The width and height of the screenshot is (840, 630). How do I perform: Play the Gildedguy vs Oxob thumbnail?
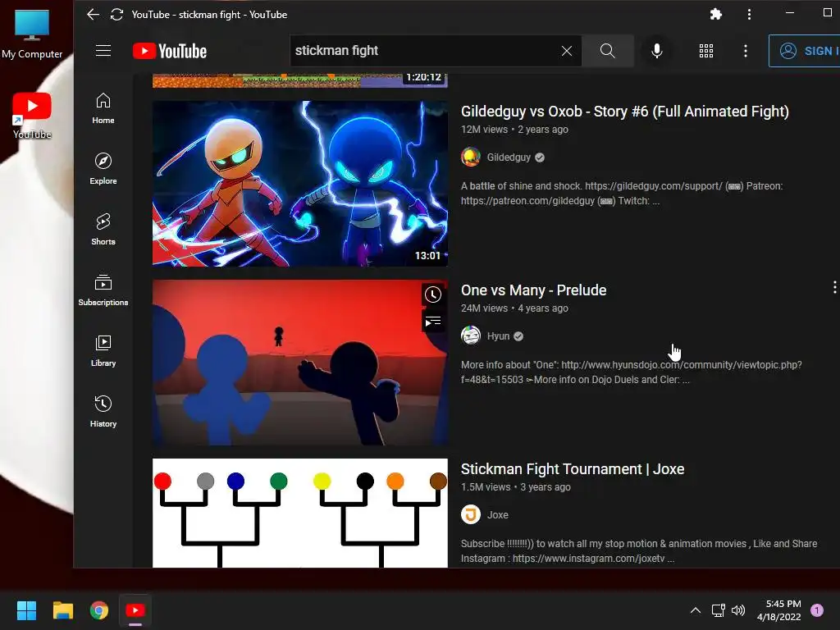pos(300,184)
